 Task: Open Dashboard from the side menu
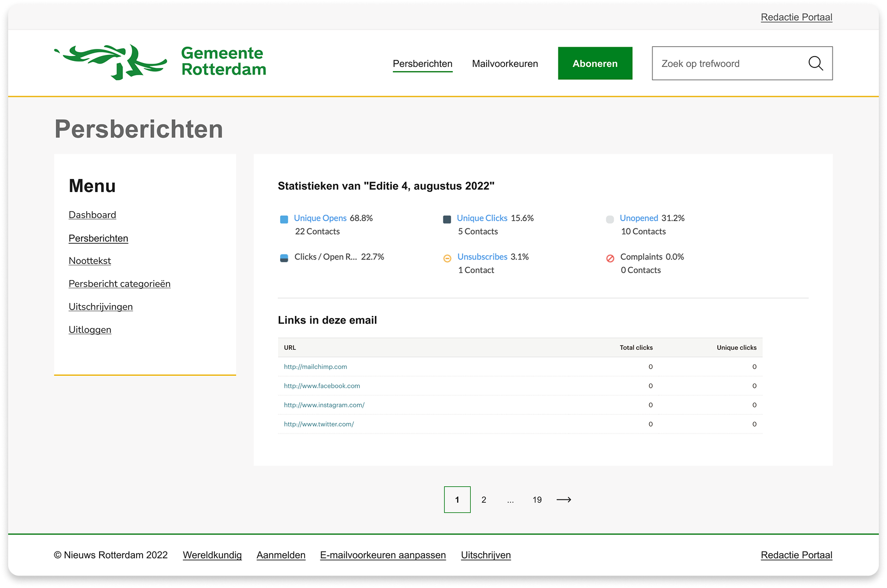pos(92,215)
